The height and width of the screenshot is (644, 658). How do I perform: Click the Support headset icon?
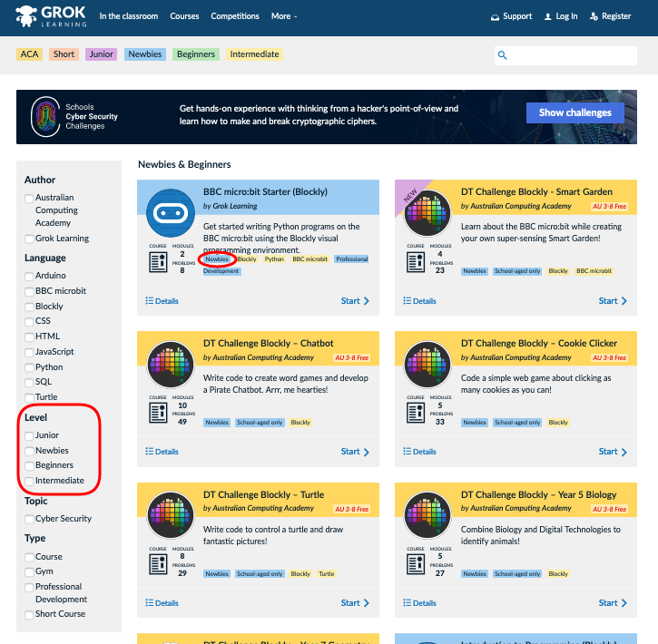pos(496,17)
